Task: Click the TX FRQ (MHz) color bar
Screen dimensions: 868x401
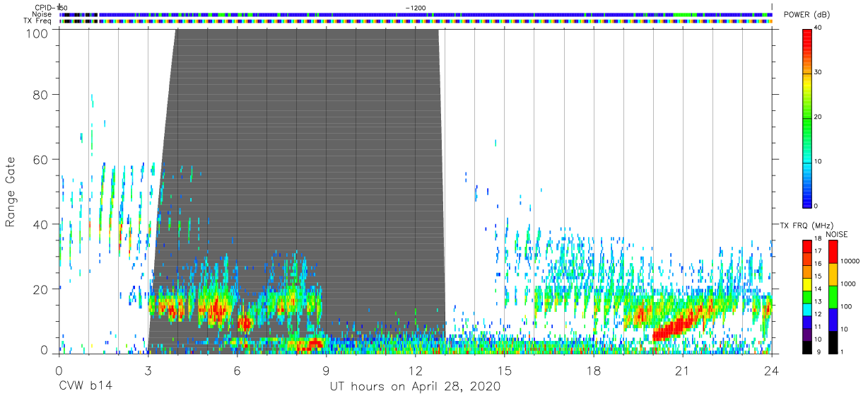Action: 807,296
